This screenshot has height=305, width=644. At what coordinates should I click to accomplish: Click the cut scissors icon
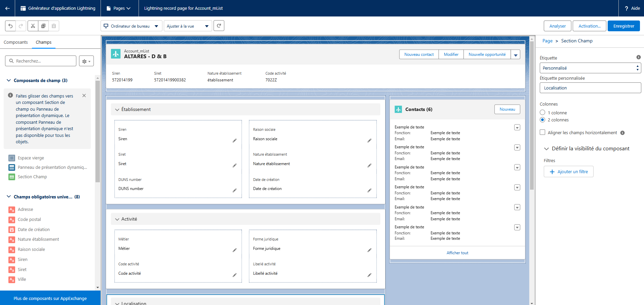[33, 26]
